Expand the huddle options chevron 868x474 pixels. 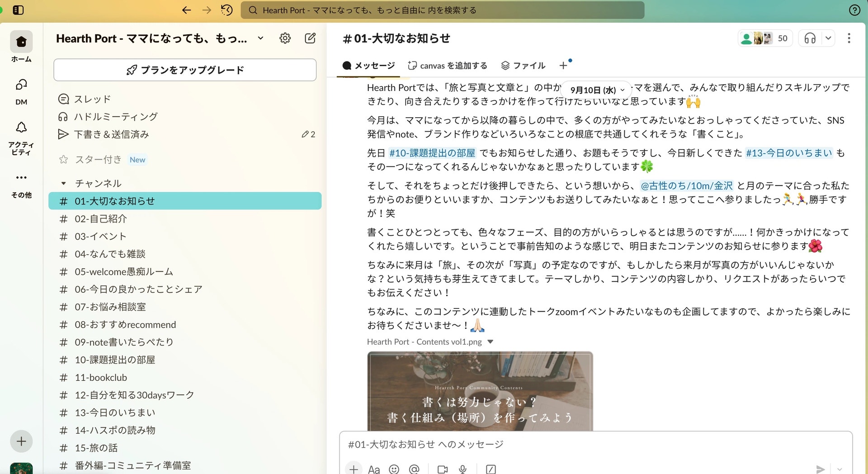[828, 38]
